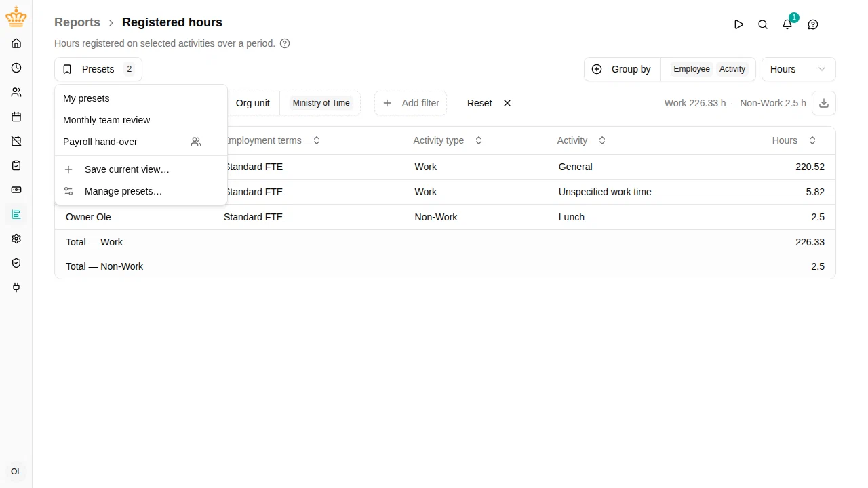Download report with the export icon
The height and width of the screenshot is (488, 868).
click(824, 103)
